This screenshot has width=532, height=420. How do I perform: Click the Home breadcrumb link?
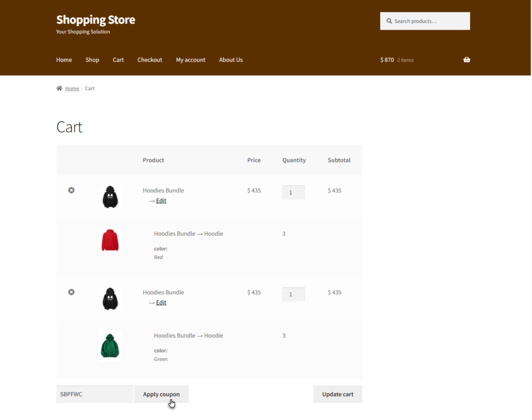point(72,88)
